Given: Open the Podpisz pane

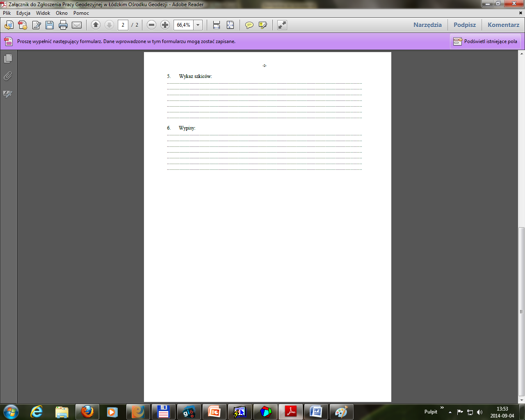Looking at the screenshot, I should tap(465, 25).
